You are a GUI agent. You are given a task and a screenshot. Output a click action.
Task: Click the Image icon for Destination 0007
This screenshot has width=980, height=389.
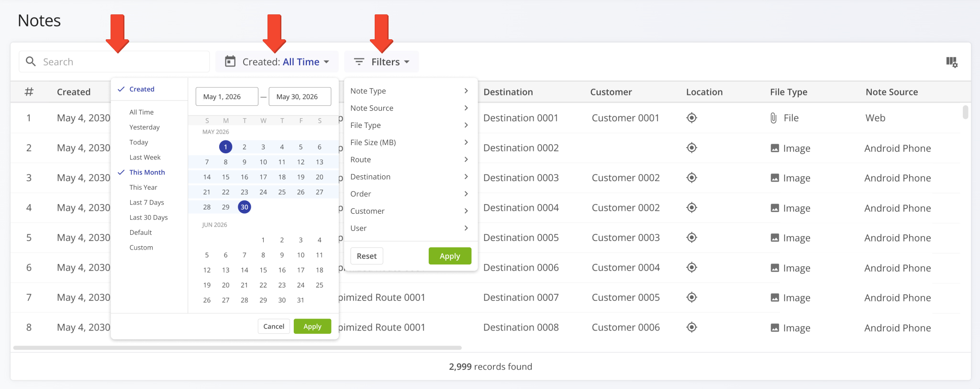pyautogui.click(x=775, y=297)
